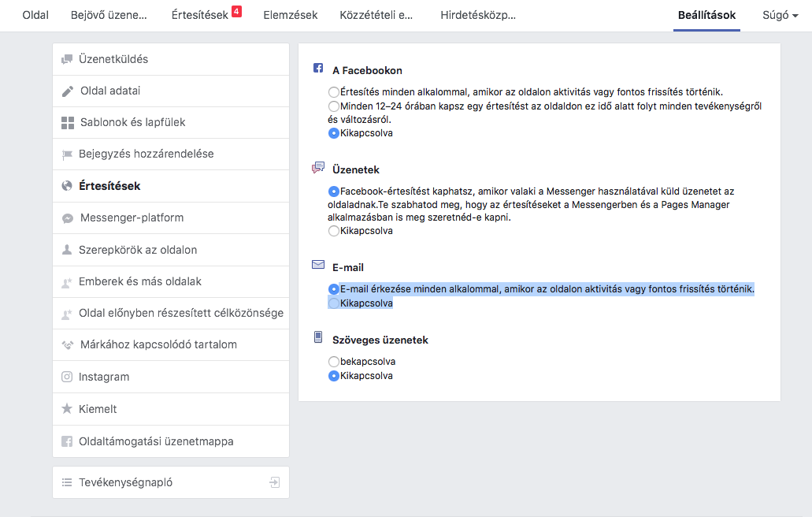Click the envelope icon beside E-mail heading
The width and height of the screenshot is (812, 517).
click(318, 265)
